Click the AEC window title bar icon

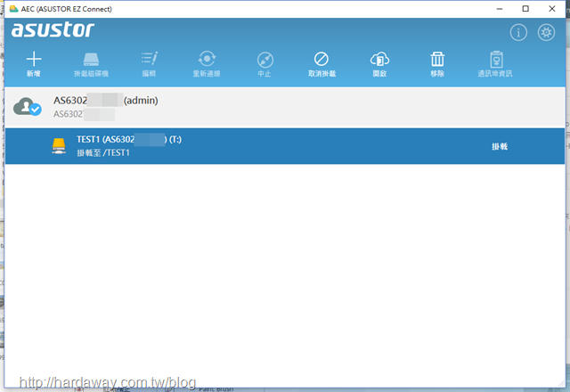pyautogui.click(x=14, y=9)
